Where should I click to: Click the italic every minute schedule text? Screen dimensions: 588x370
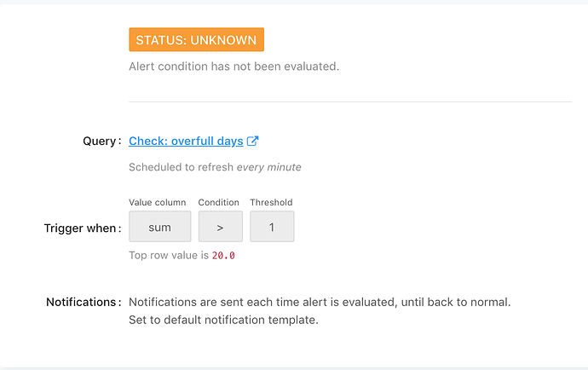(269, 167)
